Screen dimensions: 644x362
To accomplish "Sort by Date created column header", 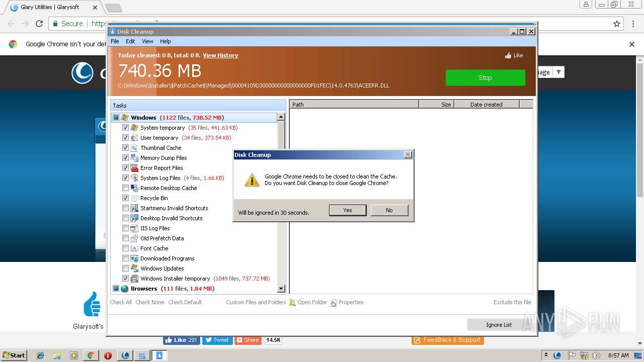I will click(x=486, y=104).
